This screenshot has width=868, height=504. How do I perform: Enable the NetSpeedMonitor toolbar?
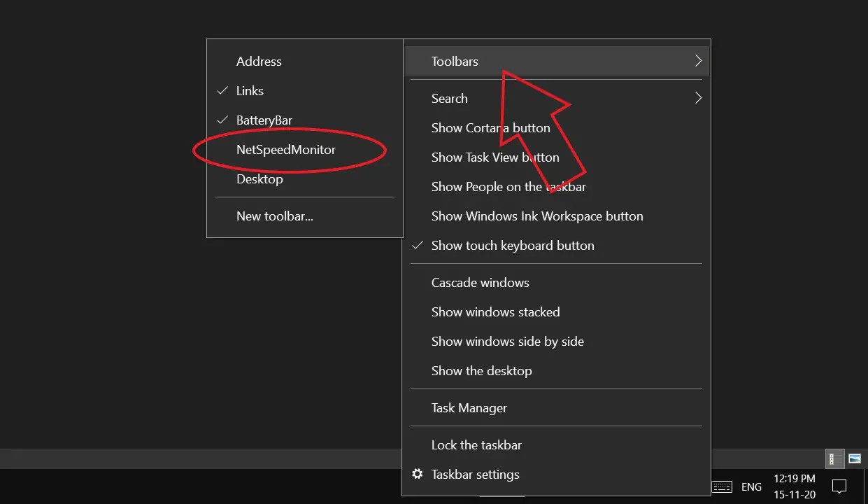pyautogui.click(x=305, y=150)
